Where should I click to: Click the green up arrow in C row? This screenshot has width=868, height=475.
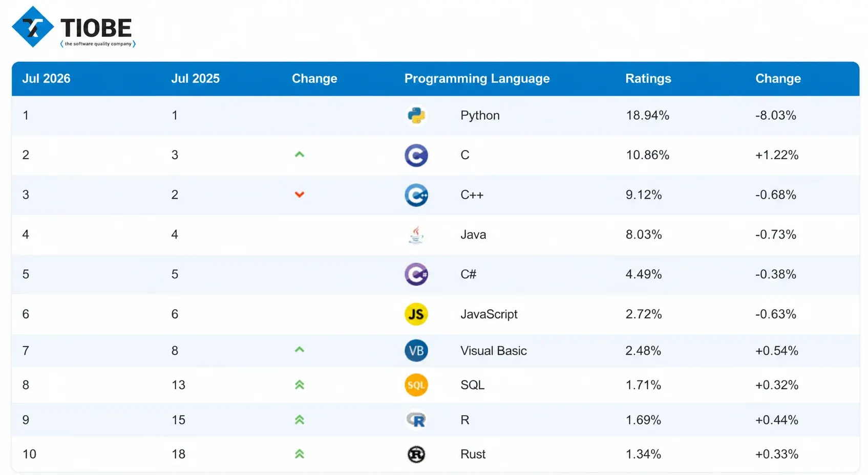[x=300, y=155]
